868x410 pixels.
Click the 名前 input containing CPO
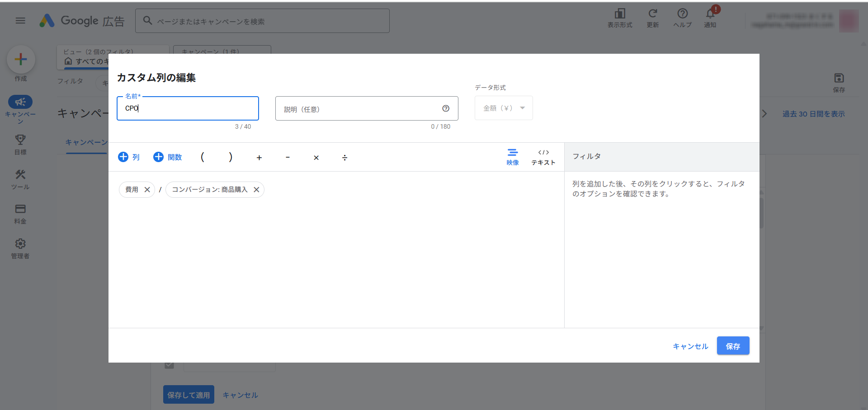point(188,108)
